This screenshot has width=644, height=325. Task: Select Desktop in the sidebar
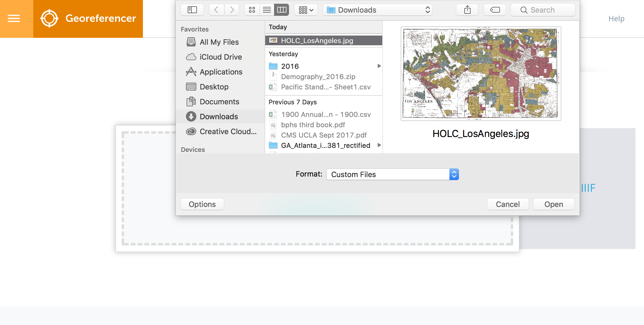pos(214,87)
